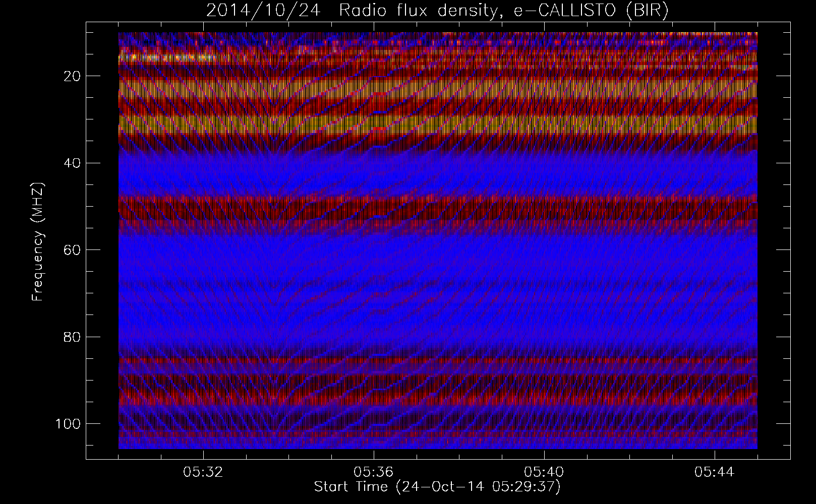This screenshot has width=816, height=504.
Task: Click the 05:36 time tick label
Action: click(374, 472)
